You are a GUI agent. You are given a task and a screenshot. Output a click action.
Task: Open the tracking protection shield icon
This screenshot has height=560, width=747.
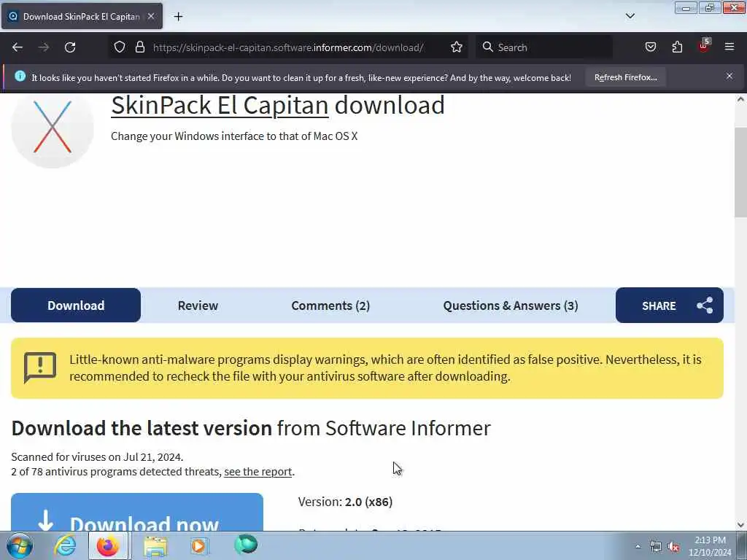pyautogui.click(x=120, y=47)
